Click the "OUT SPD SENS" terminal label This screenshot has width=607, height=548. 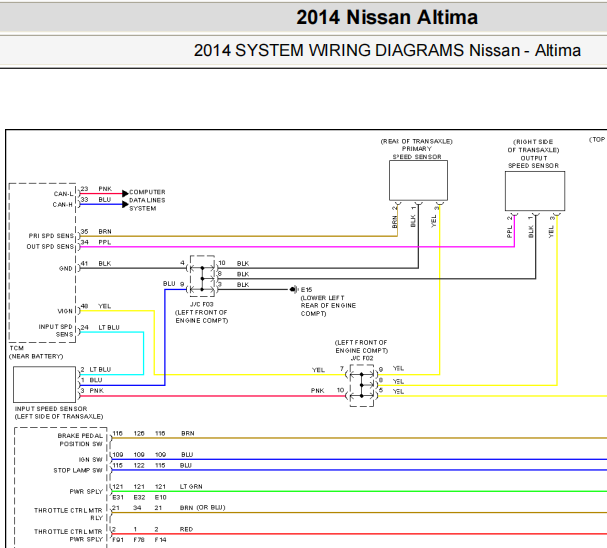[x=50, y=247]
